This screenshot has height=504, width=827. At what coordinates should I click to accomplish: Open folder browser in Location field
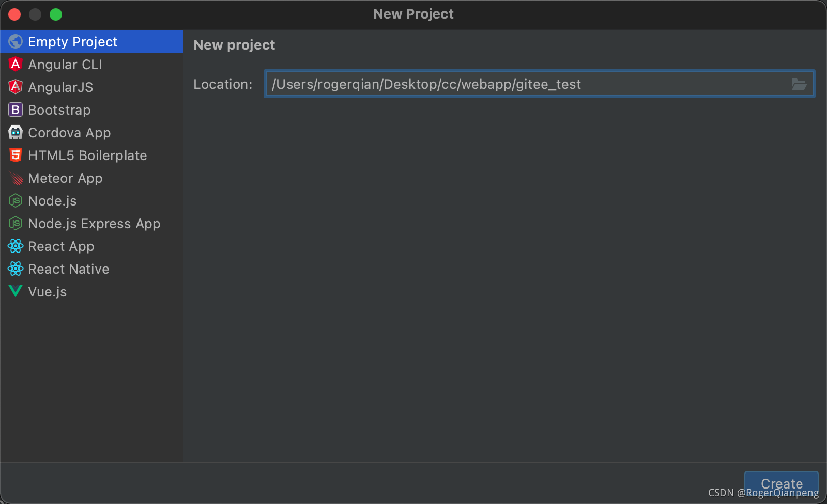tap(799, 84)
